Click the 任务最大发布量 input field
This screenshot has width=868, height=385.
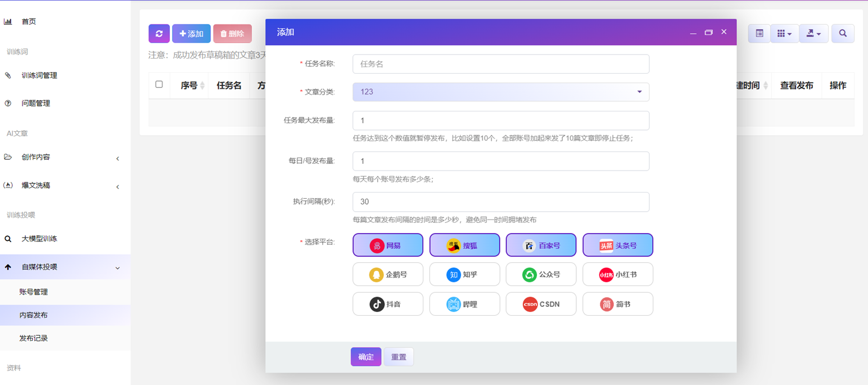501,120
